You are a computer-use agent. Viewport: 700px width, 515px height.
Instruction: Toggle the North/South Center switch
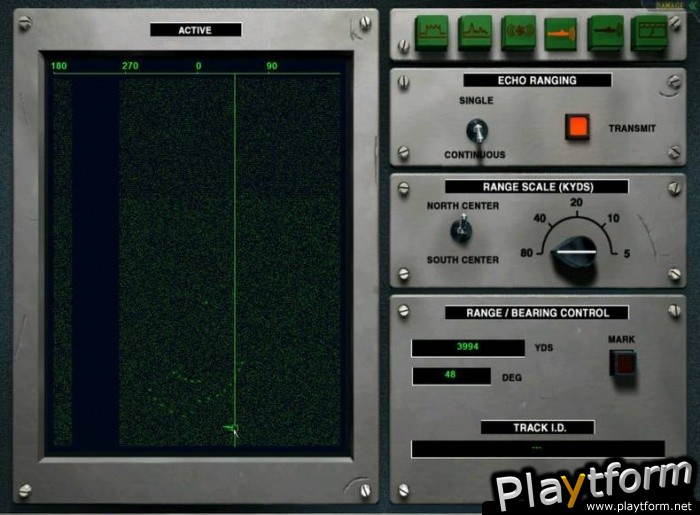pyautogui.click(x=461, y=229)
